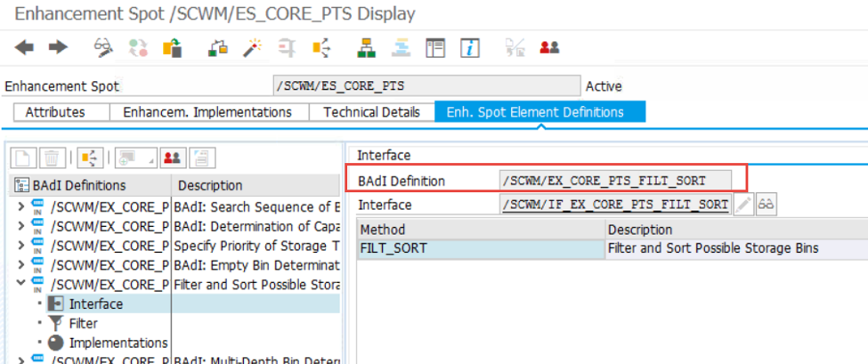This screenshot has height=364, width=868.
Task: Click the grayed clamp icon in main toolbar
Action: (288, 48)
